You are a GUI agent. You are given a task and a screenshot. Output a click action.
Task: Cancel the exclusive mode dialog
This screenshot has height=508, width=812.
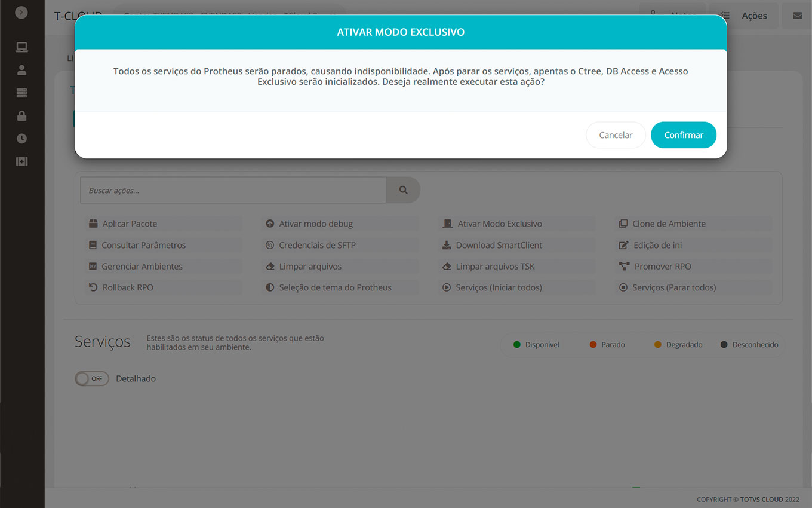[616, 135]
